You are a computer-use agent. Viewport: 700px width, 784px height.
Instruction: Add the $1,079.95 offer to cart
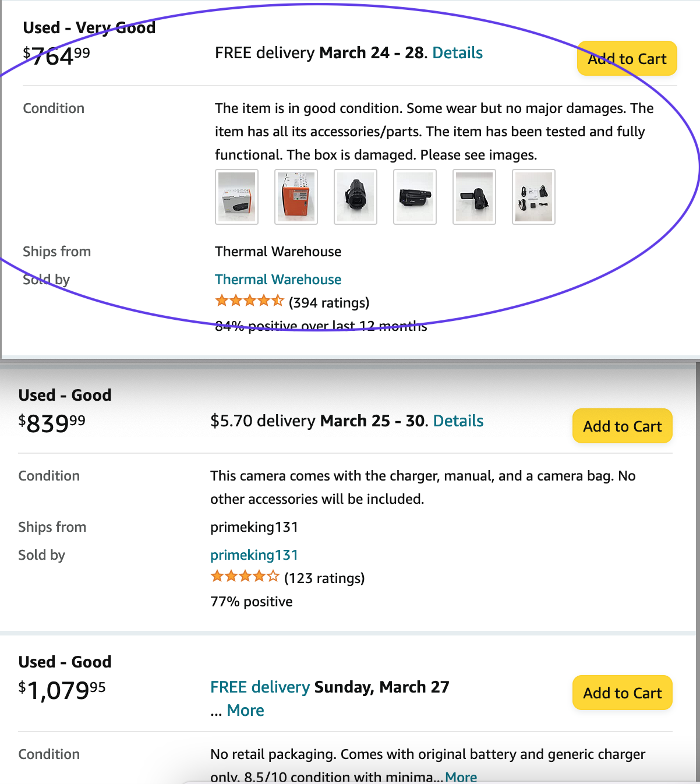(x=622, y=693)
